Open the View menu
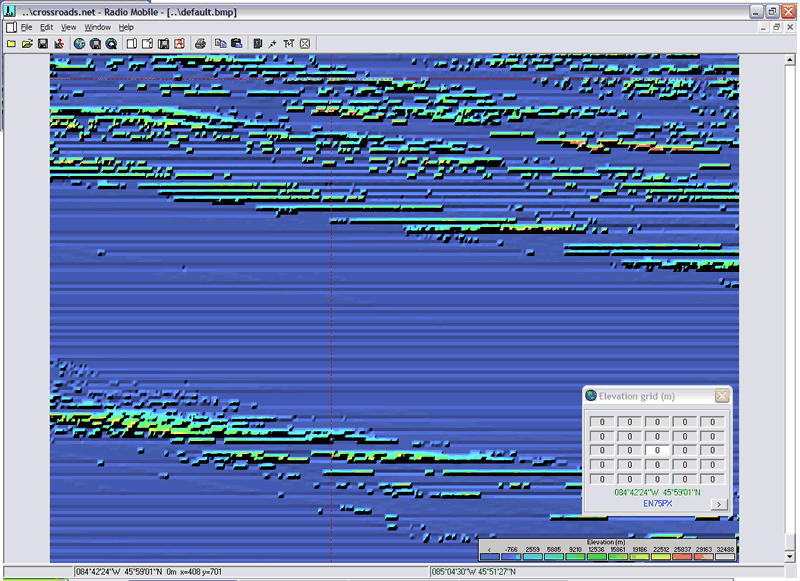The height and width of the screenshot is (581, 800). [x=68, y=27]
